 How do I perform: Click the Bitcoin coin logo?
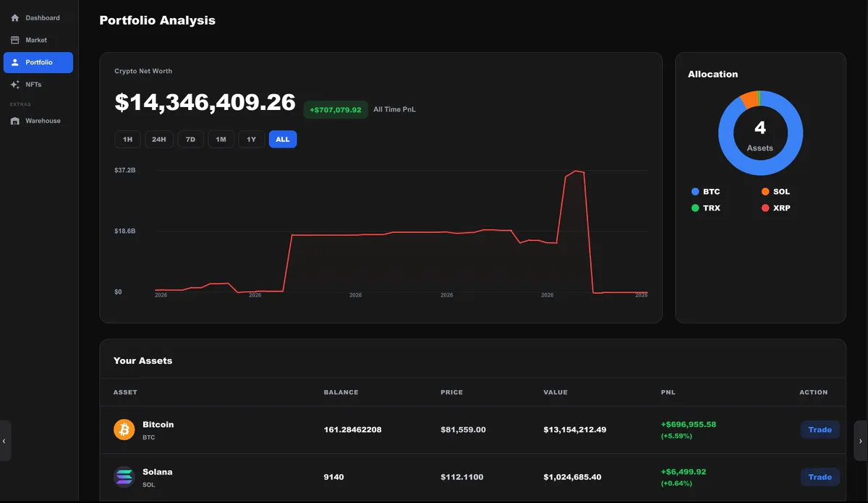point(124,430)
